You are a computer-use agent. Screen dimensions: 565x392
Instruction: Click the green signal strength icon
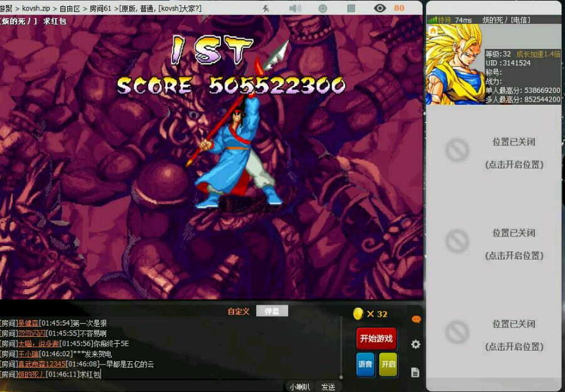point(433,20)
